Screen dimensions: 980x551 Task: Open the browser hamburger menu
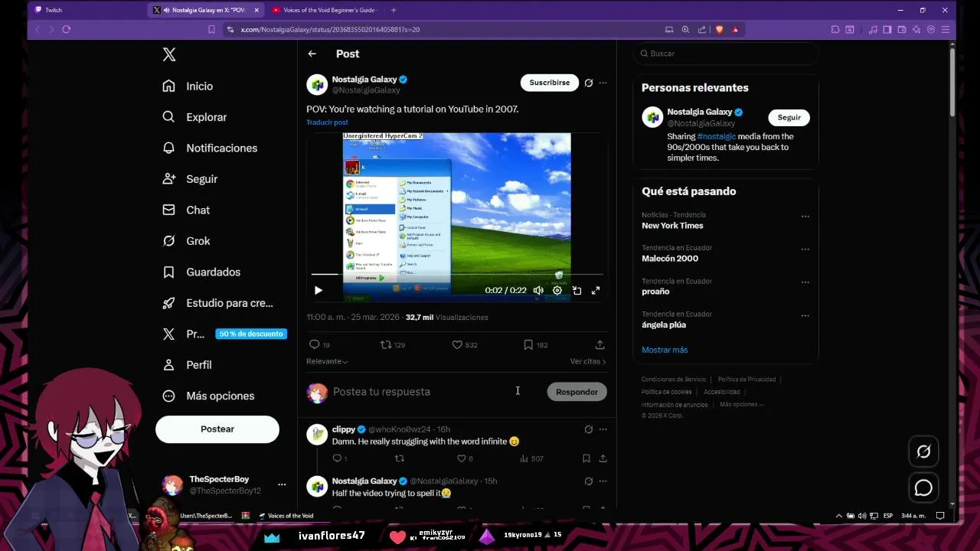point(946,29)
